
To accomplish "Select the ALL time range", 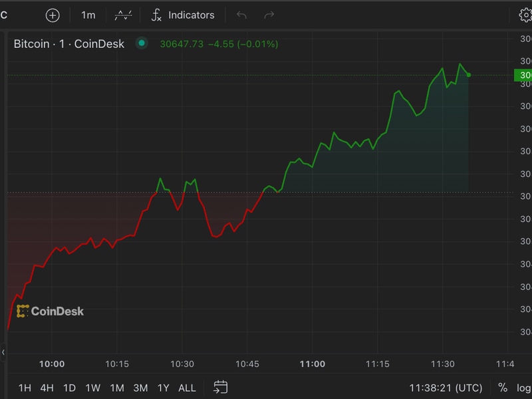I will click(x=188, y=388).
